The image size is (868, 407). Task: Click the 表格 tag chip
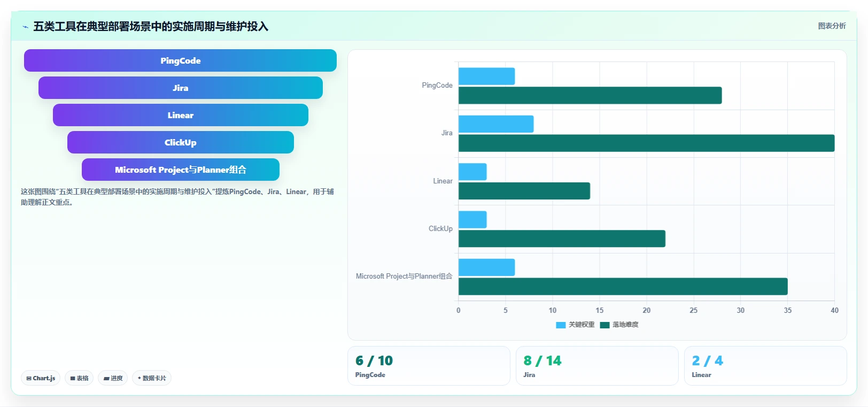click(x=79, y=378)
